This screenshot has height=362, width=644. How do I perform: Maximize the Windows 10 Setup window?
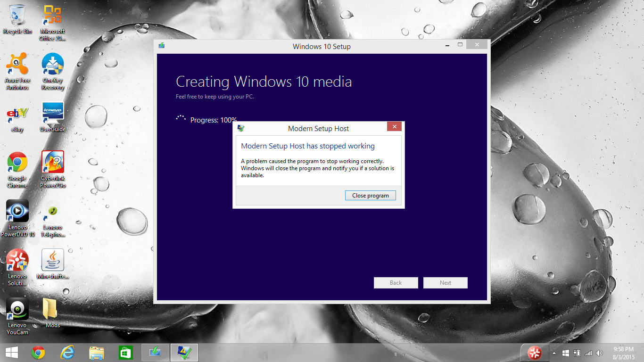pyautogui.click(x=460, y=45)
